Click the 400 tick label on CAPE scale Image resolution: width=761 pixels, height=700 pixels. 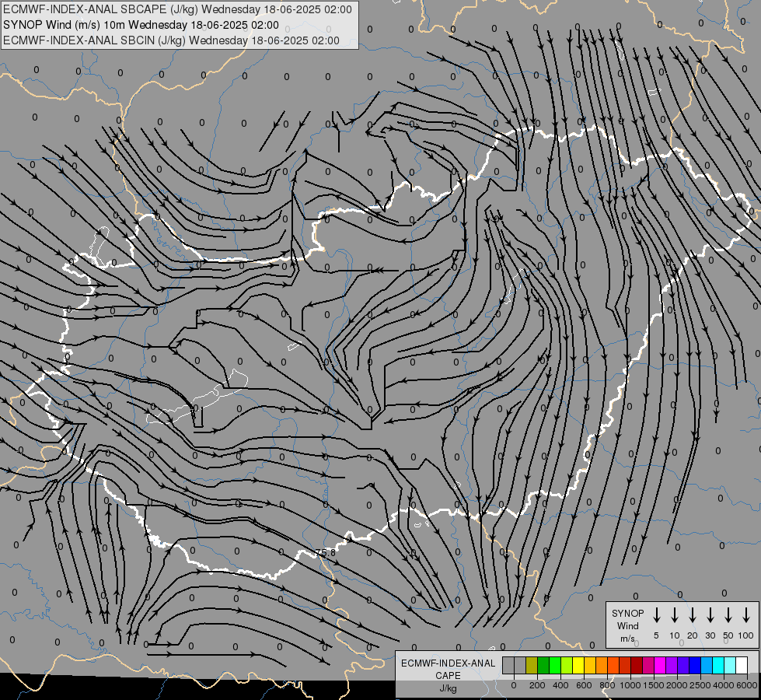[560, 685]
